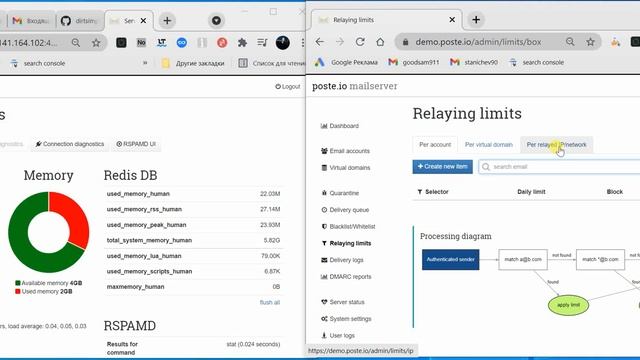The width and height of the screenshot is (640, 360).
Task: Zoom icon in right browser address bar
Action: click(570, 42)
